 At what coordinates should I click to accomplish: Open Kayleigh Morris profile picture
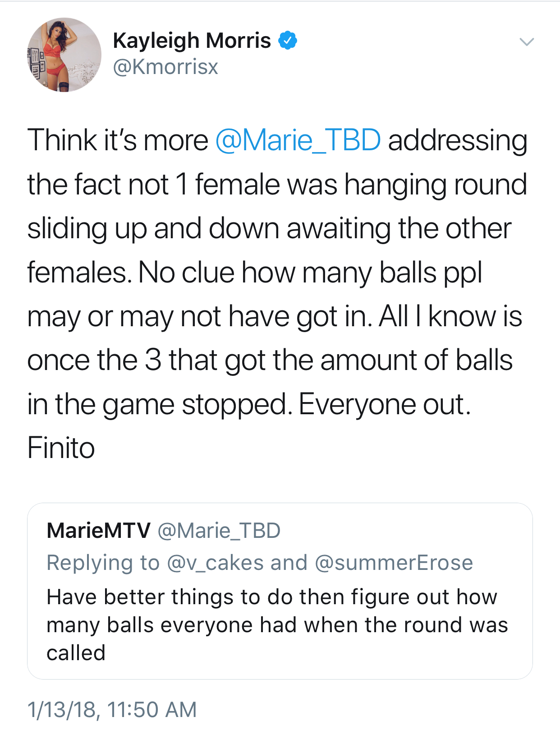point(64,55)
